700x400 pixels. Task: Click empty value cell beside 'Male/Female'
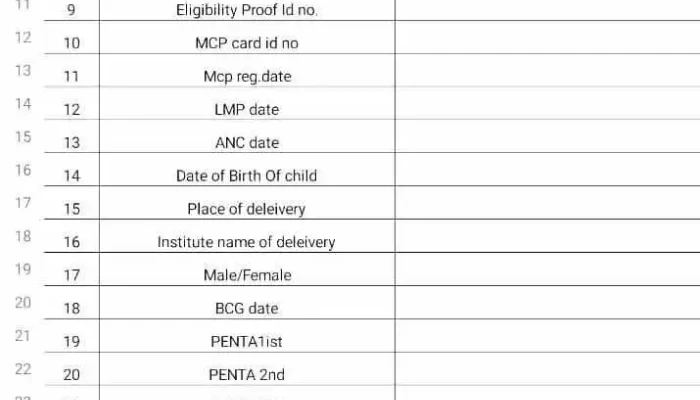[x=548, y=269]
